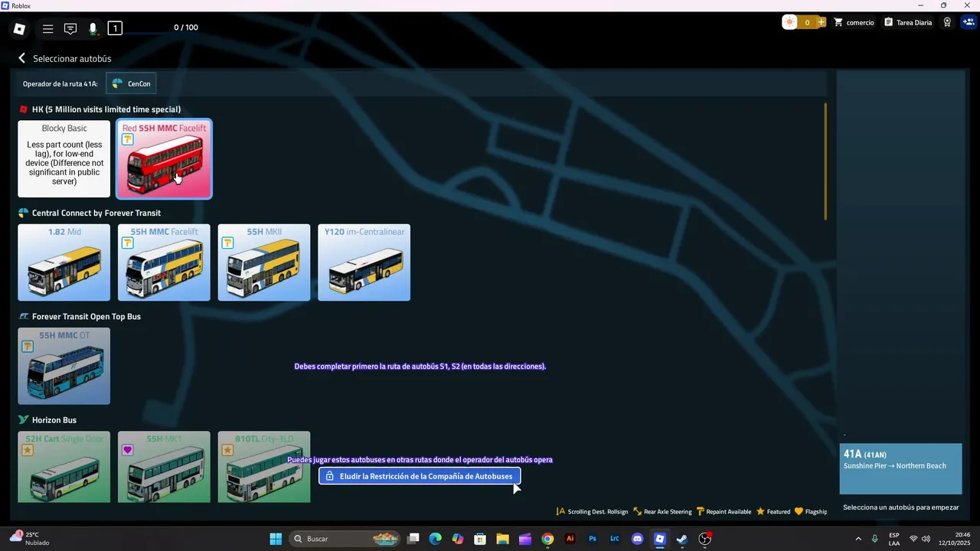
Task: Open the award badge icon
Action: point(947,22)
